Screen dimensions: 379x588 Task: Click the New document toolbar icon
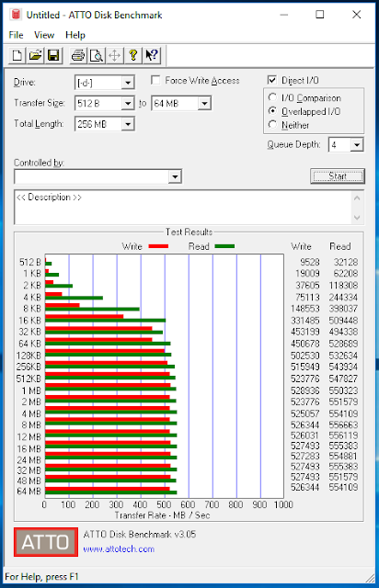[17, 55]
